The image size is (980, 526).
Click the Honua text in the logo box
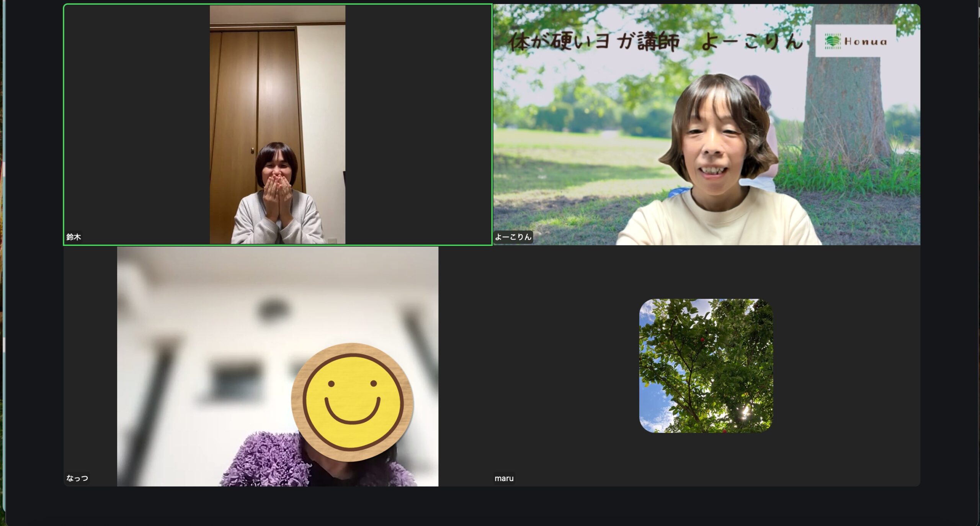[x=866, y=41]
